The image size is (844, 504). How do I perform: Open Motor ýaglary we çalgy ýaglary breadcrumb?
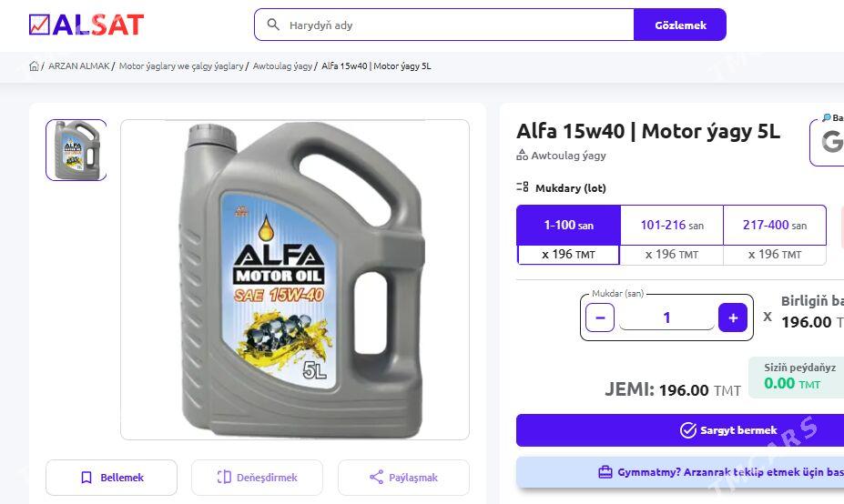(x=181, y=66)
